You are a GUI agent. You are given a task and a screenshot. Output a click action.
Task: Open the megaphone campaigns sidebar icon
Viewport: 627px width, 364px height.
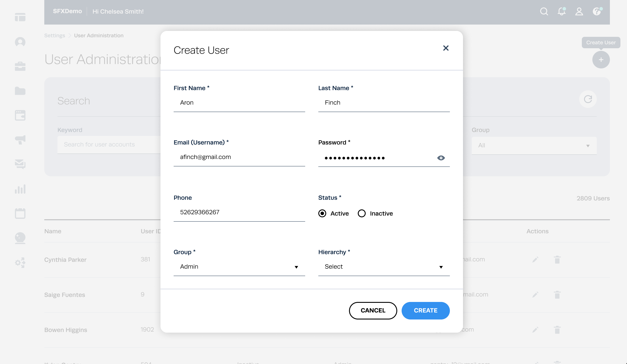pos(20,140)
